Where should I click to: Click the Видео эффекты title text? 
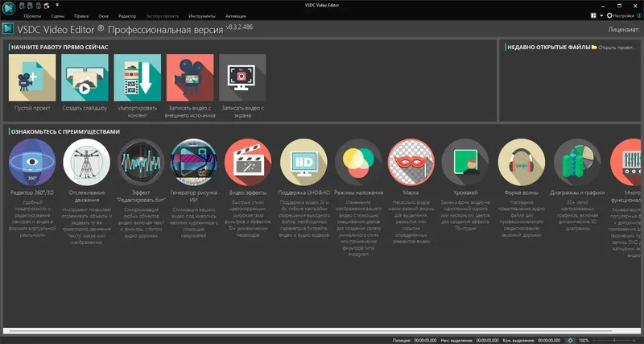(248, 193)
